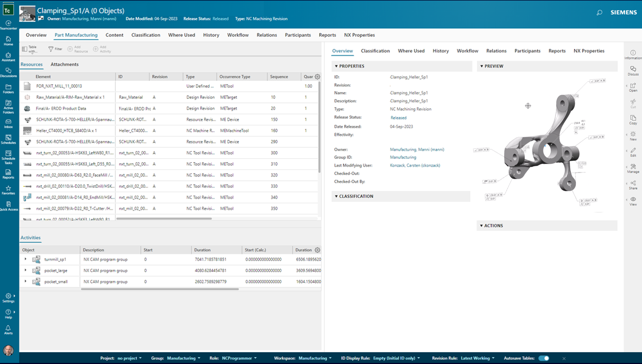The image size is (642, 364).
Task: Select the Attachments tab
Action: click(x=65, y=65)
